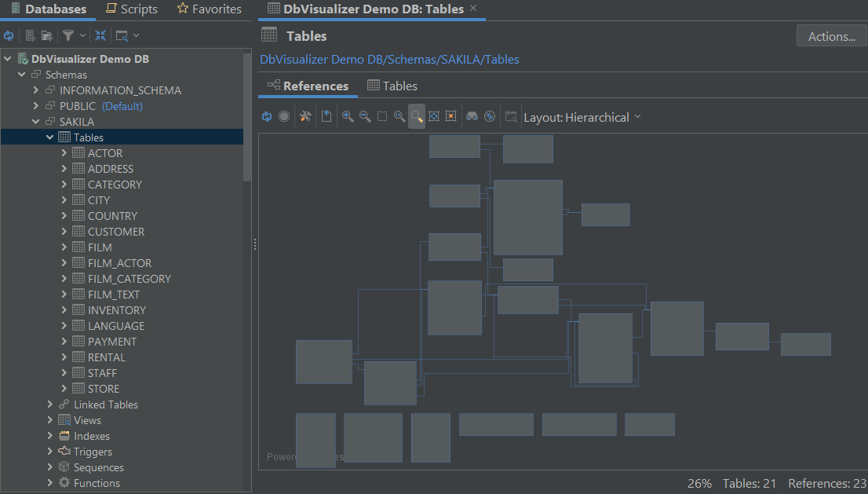Image resolution: width=868 pixels, height=494 pixels.
Task: Reset zoom with the 1:1 magnifier icon
Action: [x=399, y=116]
